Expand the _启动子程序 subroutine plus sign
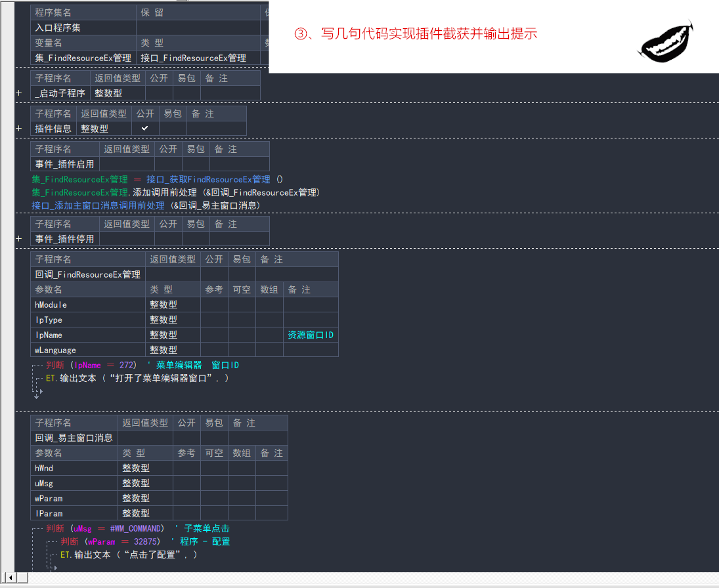Screen dimensions: 719x588 [19, 93]
